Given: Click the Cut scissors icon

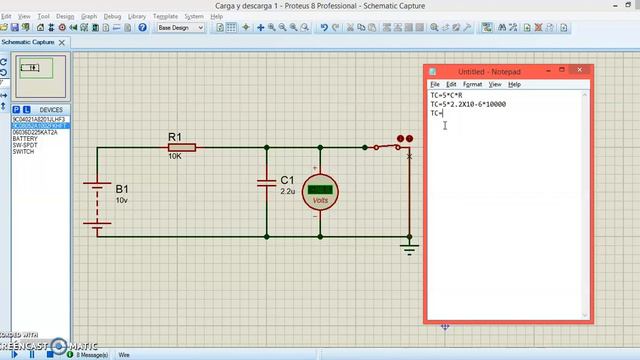Looking at the screenshot, I should pos(350,27).
